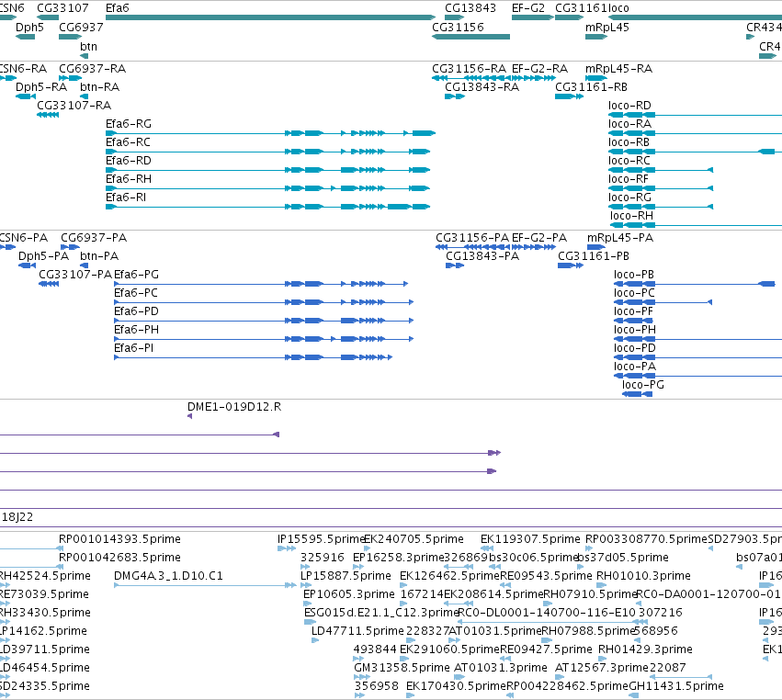Click protein loco-PF label
Image resolution: width=782 pixels, height=700 pixels.
[x=633, y=311]
